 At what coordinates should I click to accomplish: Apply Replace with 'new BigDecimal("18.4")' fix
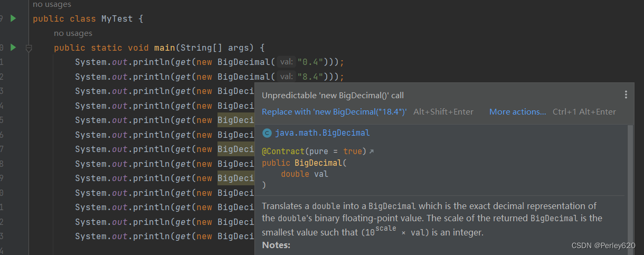[334, 112]
